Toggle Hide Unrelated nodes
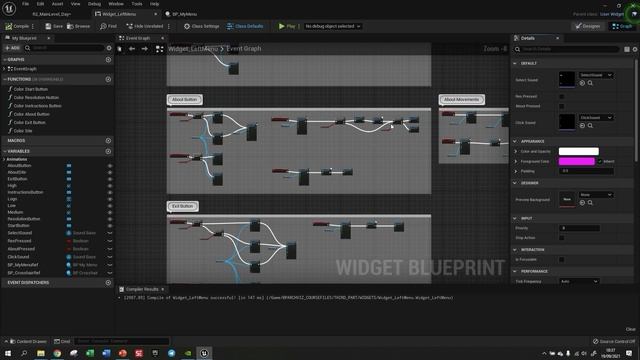This screenshot has width=640, height=360. point(144,26)
